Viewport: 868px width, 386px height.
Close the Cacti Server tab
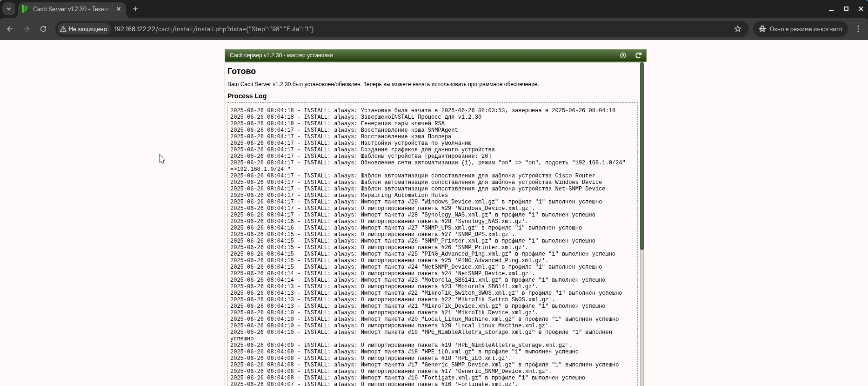(x=119, y=9)
